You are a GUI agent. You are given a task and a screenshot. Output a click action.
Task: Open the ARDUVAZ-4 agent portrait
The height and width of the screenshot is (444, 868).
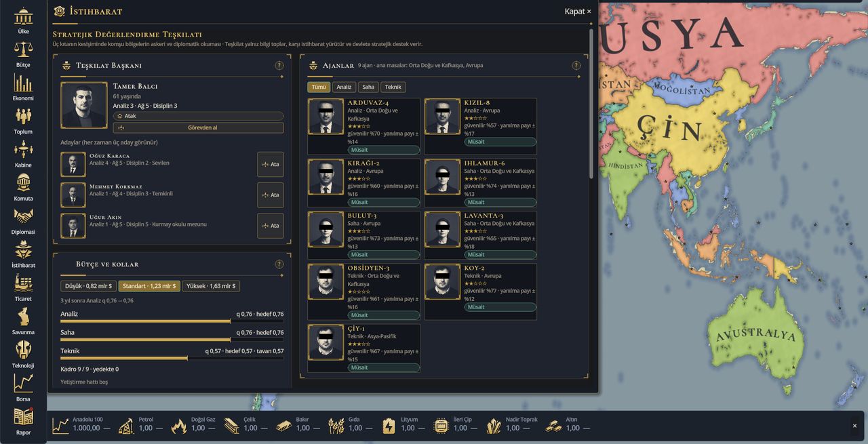(325, 117)
